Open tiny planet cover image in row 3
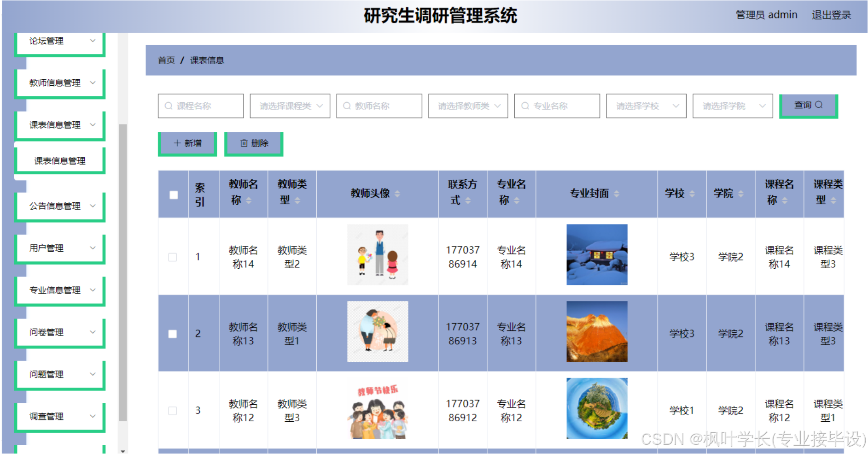 (x=597, y=409)
